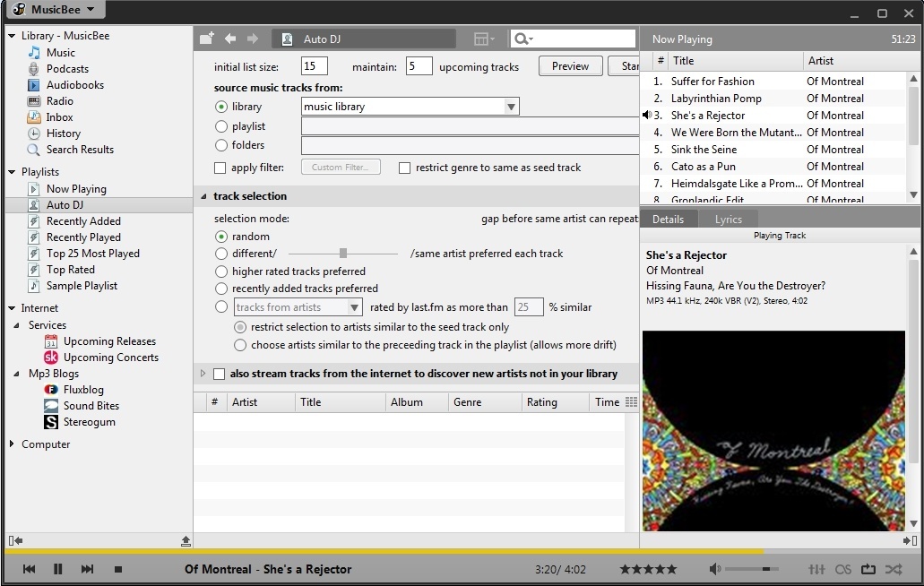The width and height of the screenshot is (924, 586).
Task: Skip to next track in player bar
Action: click(x=87, y=569)
